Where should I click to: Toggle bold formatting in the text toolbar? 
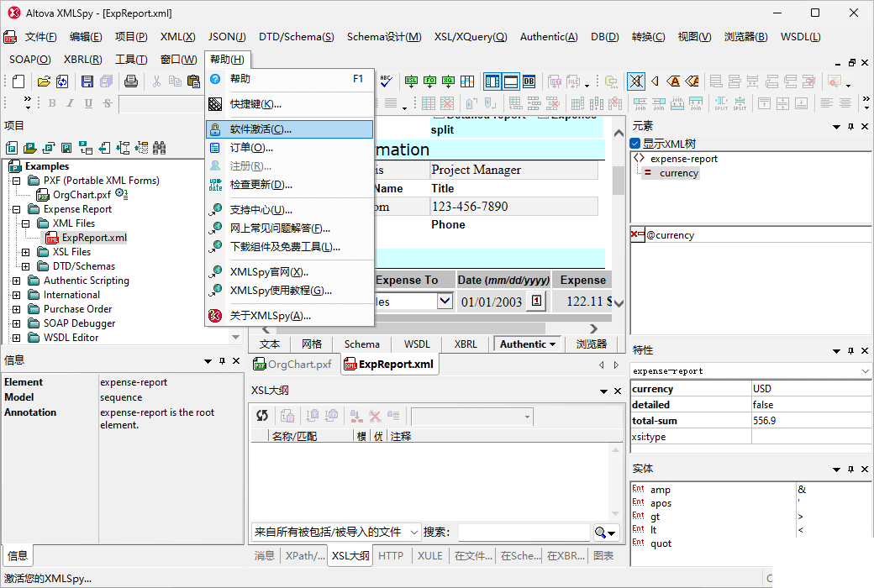tap(52, 102)
